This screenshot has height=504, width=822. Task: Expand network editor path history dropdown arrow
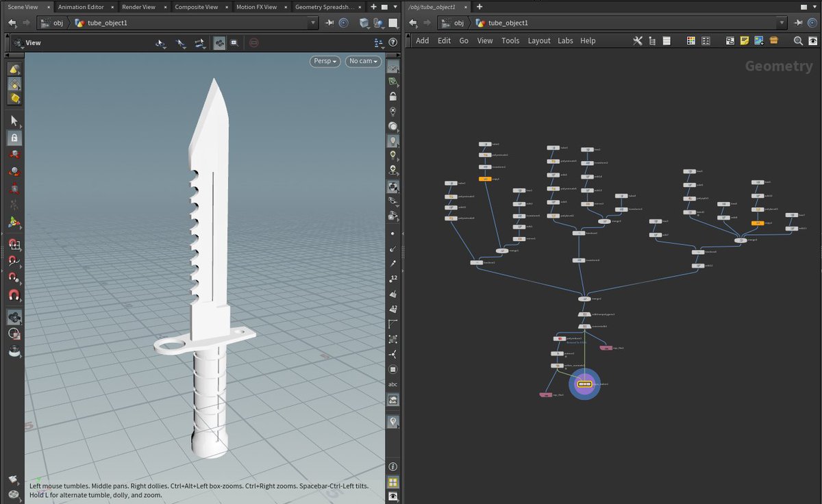coord(782,23)
